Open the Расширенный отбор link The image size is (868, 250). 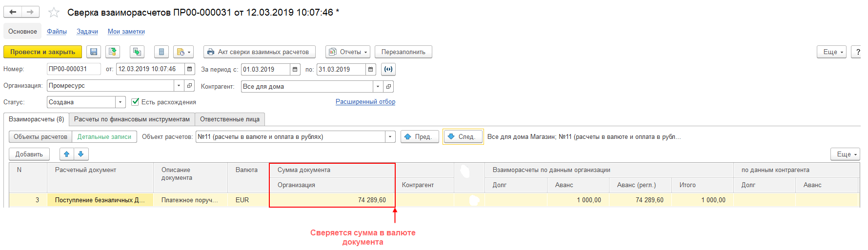365,102
